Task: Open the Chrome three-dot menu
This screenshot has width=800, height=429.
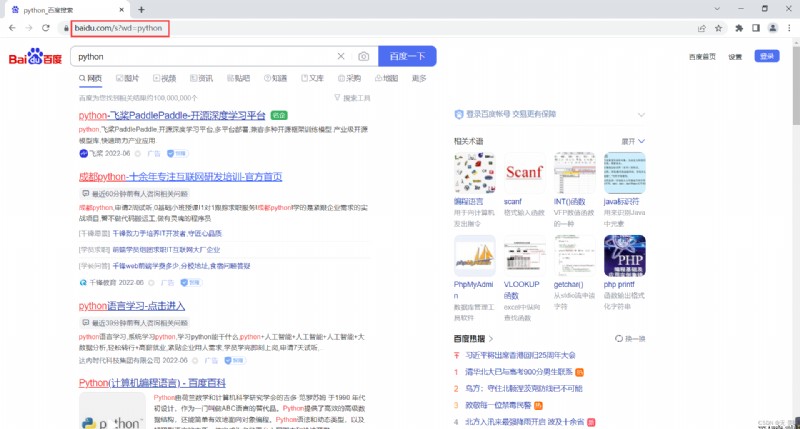Action: [x=789, y=29]
